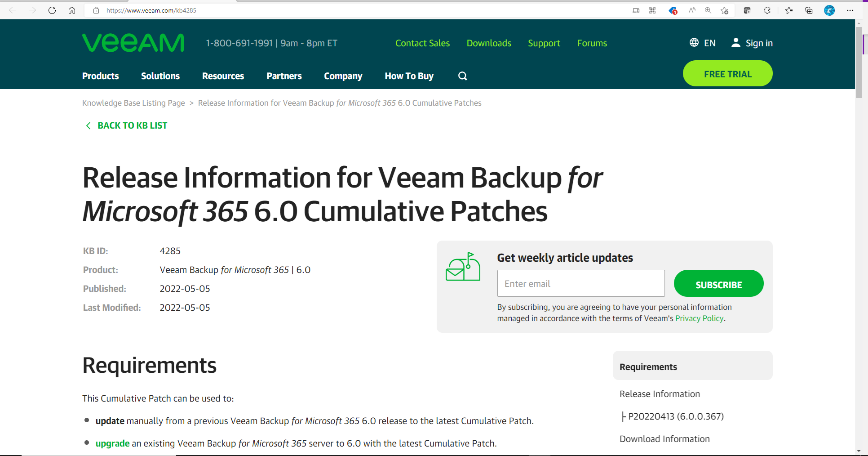Image resolution: width=868 pixels, height=456 pixels.
Task: Open the Favorites list icon
Action: 789,10
